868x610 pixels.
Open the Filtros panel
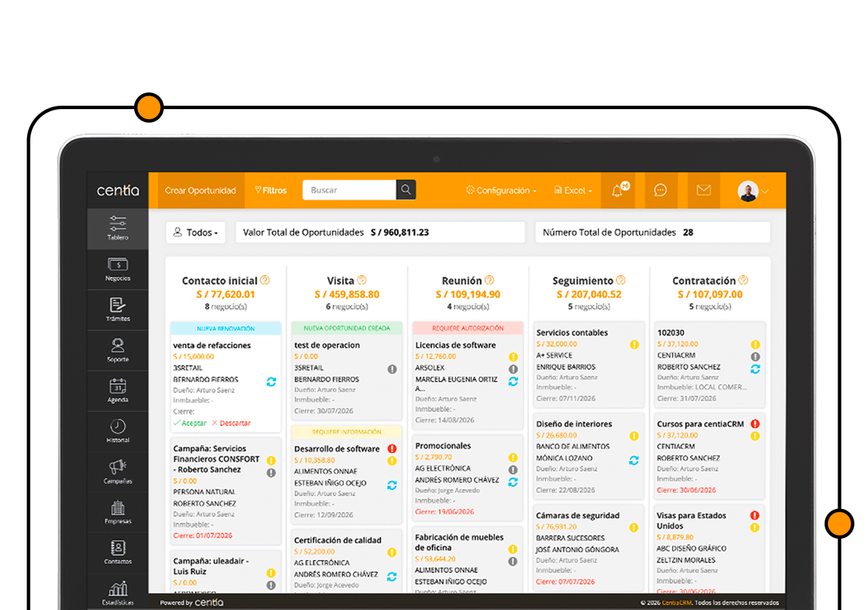tap(271, 190)
